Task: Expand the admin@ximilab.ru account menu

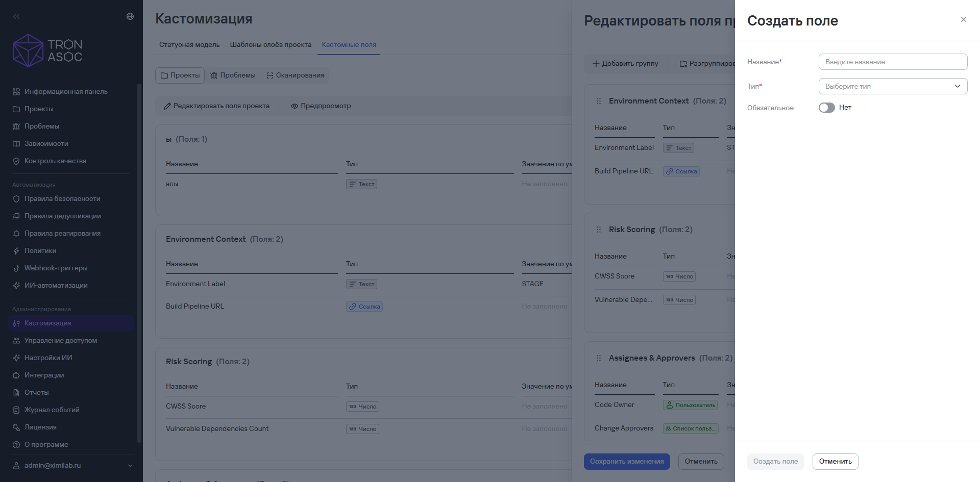Action: (72, 466)
